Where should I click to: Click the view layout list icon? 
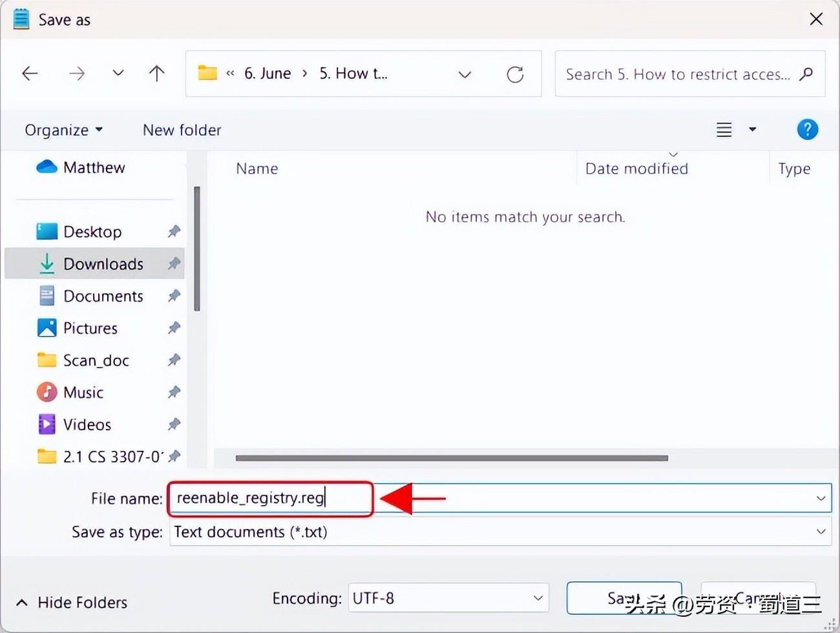pyautogui.click(x=724, y=130)
